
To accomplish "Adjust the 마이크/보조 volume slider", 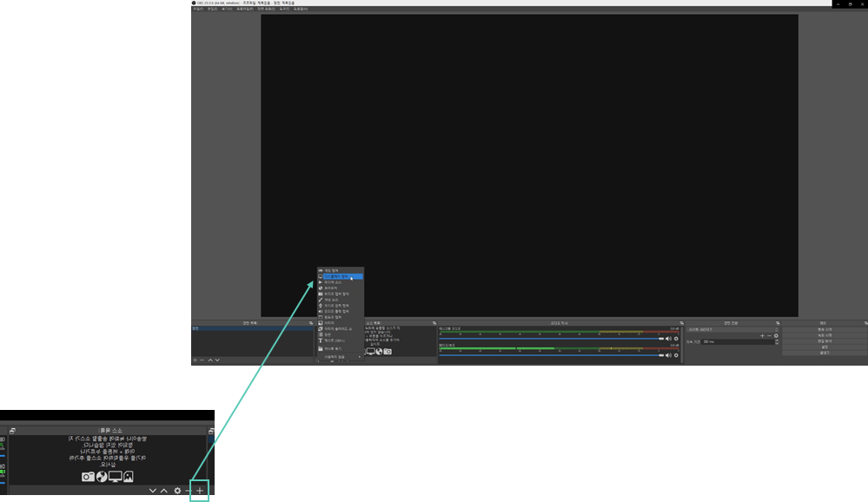I will click(x=552, y=355).
